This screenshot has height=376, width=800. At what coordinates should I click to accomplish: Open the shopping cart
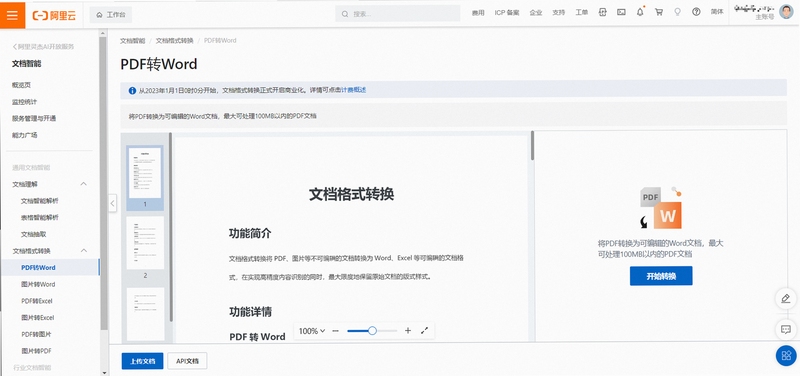[x=659, y=13]
